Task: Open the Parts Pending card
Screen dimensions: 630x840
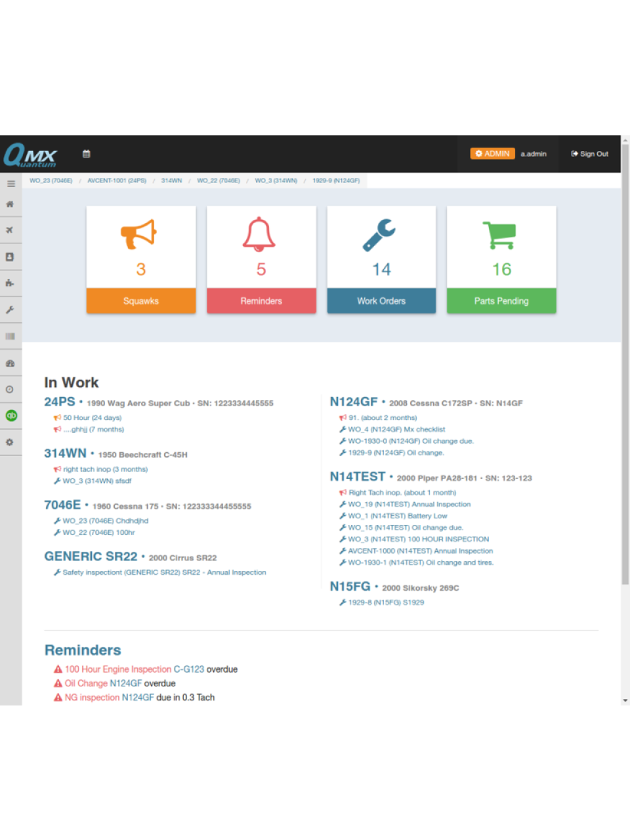Action: pos(501,260)
